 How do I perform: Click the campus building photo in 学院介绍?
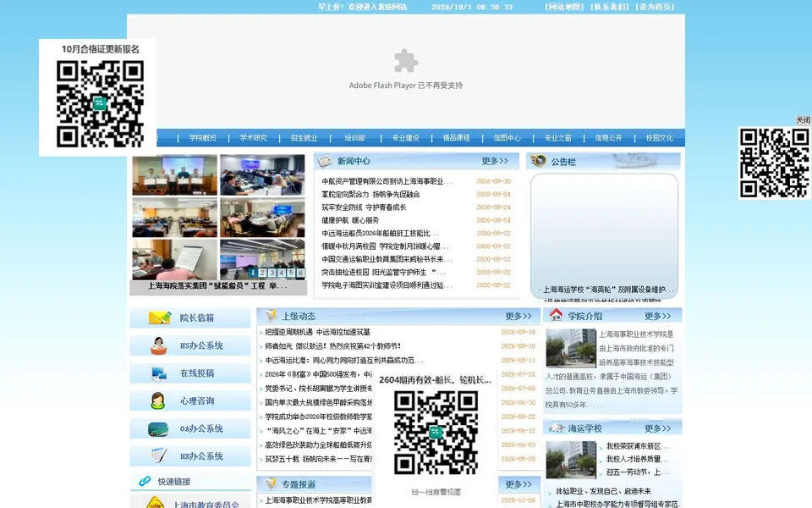click(x=571, y=347)
